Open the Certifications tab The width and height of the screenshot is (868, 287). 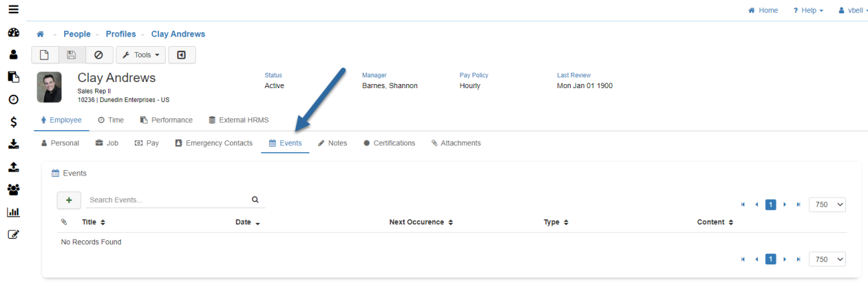click(389, 143)
